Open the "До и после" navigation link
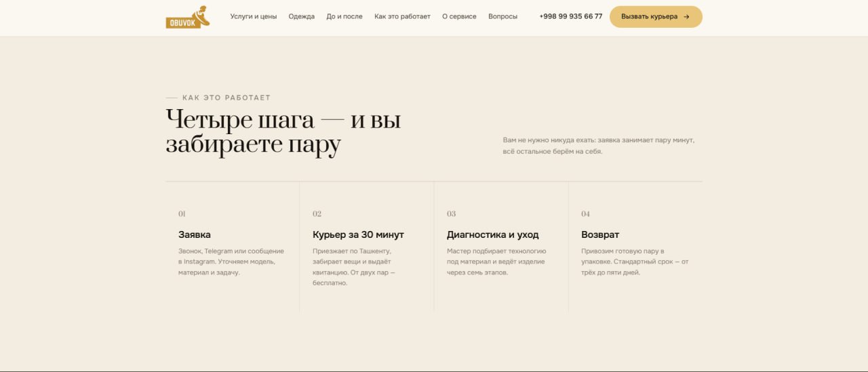Image resolution: width=868 pixels, height=372 pixels. click(344, 16)
